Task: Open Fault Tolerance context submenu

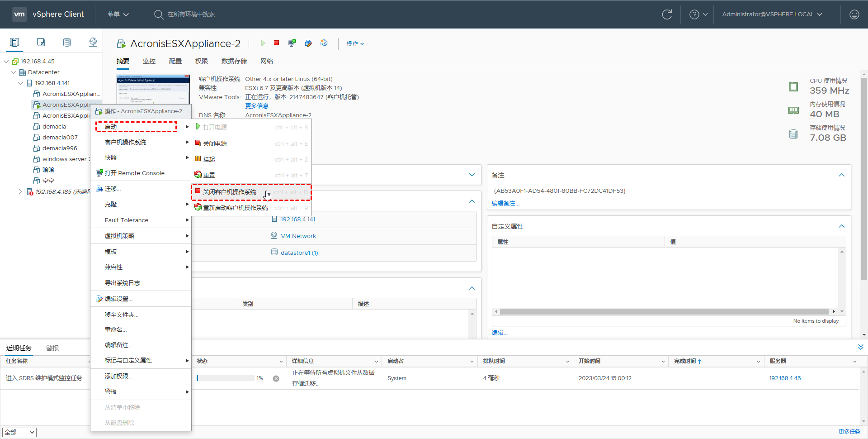Action: click(x=141, y=220)
